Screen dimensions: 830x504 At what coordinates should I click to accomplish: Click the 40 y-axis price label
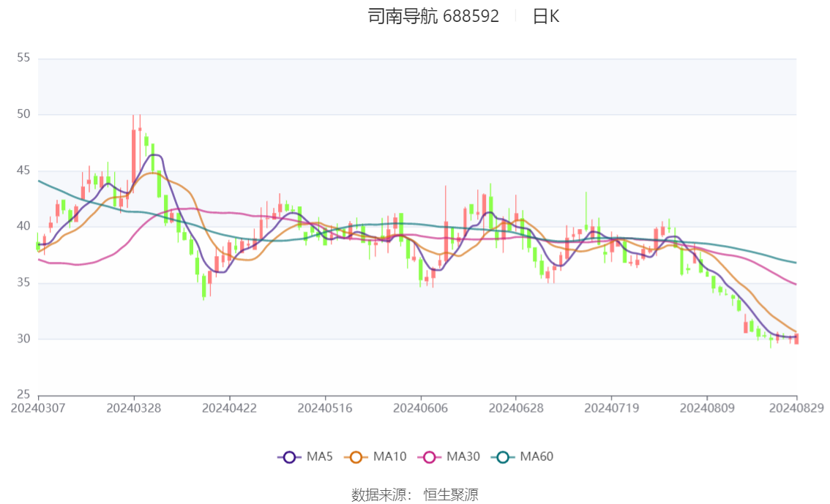pyautogui.click(x=23, y=226)
